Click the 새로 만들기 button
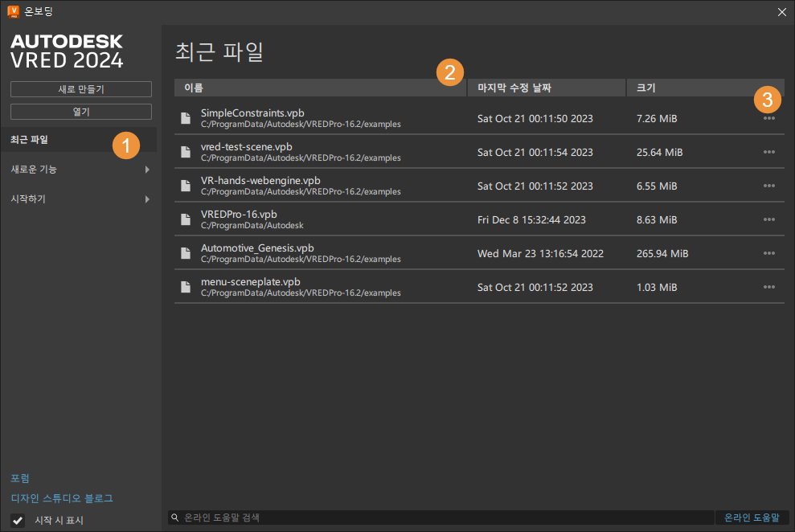The image size is (795, 532). click(x=80, y=88)
